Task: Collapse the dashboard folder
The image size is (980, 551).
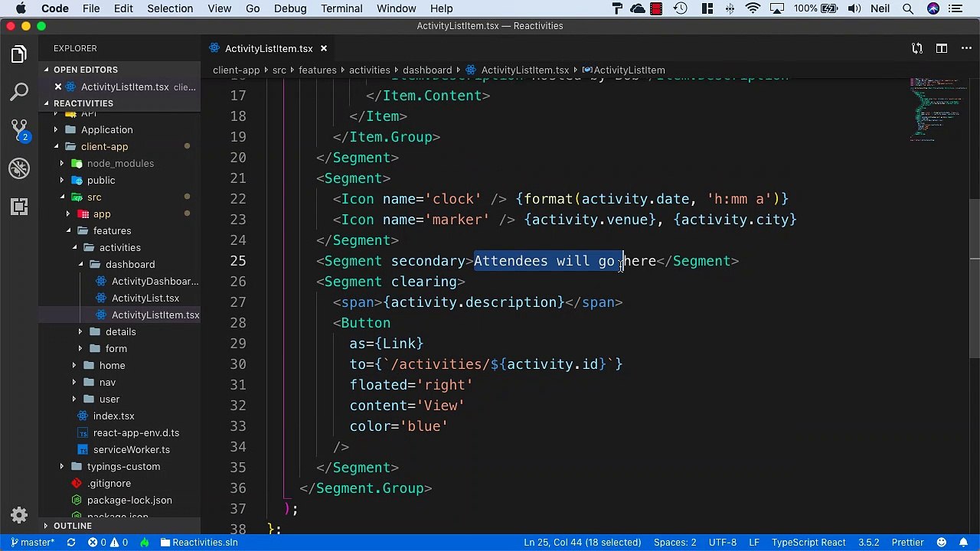Action: point(129,264)
